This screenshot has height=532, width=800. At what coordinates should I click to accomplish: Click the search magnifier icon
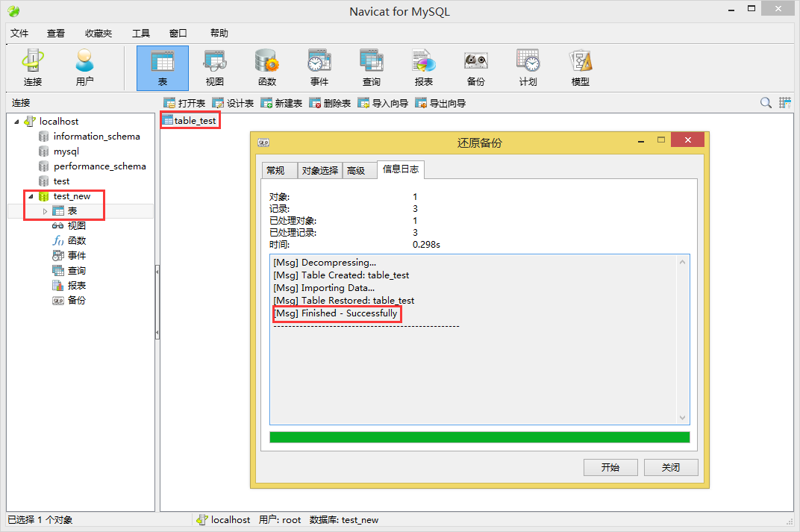tap(766, 102)
